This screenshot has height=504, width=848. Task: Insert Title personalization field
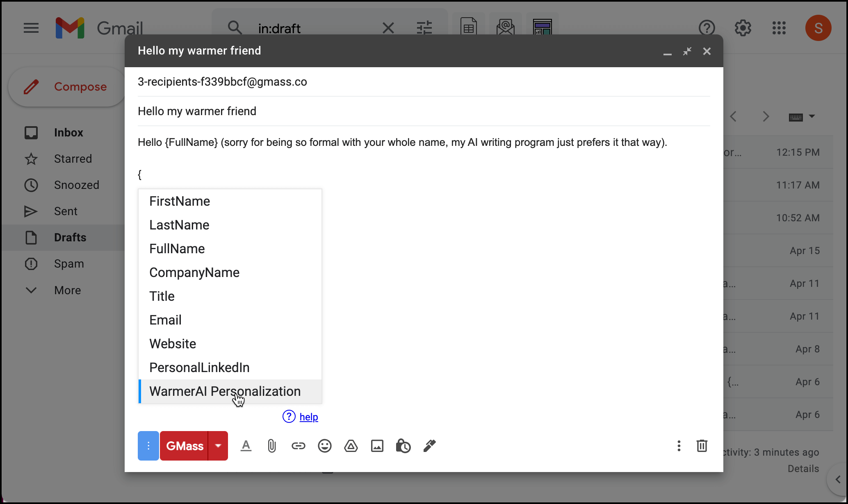click(230, 296)
